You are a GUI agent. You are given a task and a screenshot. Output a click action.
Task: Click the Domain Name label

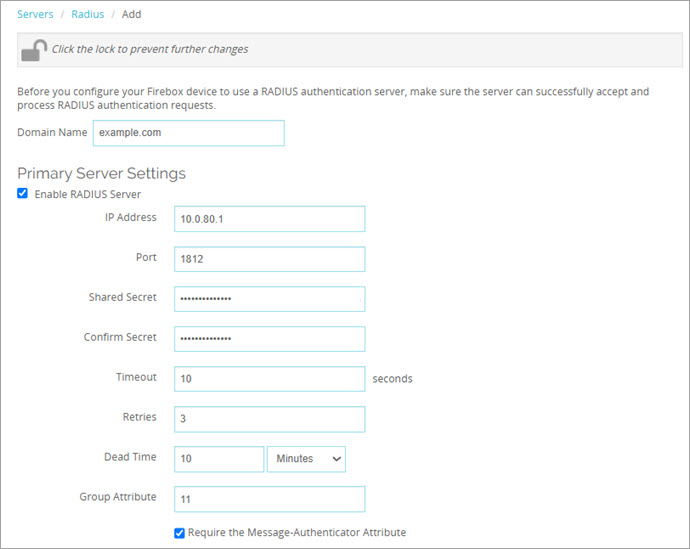coord(51,133)
